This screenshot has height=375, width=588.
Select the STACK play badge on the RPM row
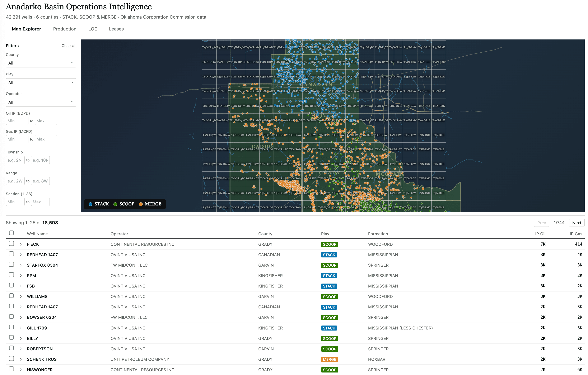pyautogui.click(x=329, y=275)
